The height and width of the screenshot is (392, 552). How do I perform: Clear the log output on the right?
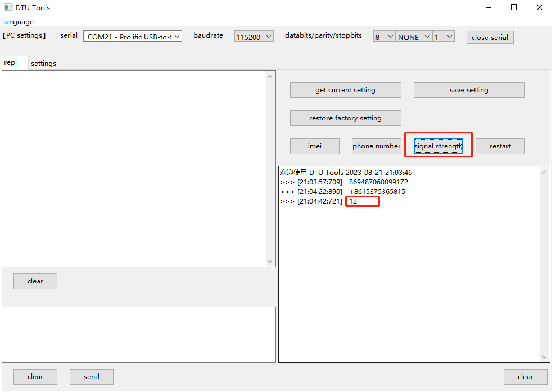tap(526, 377)
